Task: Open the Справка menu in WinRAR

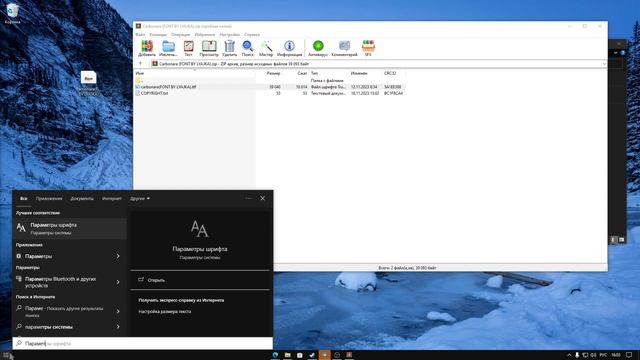Action: click(252, 35)
